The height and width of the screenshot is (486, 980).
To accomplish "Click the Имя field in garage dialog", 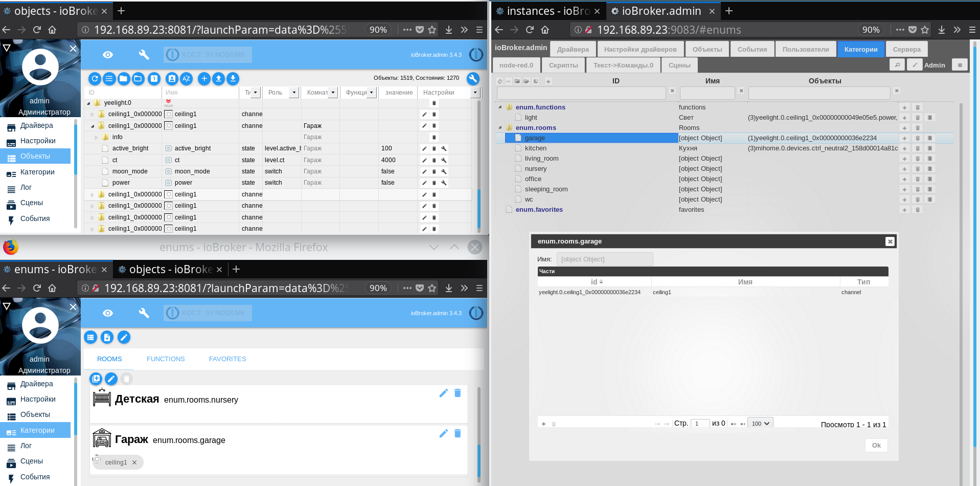I will [605, 259].
